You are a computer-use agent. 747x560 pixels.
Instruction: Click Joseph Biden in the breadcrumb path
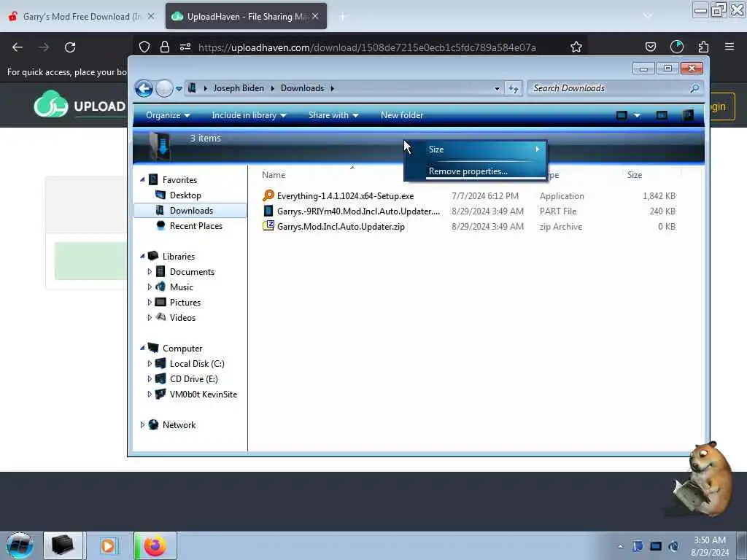(239, 88)
